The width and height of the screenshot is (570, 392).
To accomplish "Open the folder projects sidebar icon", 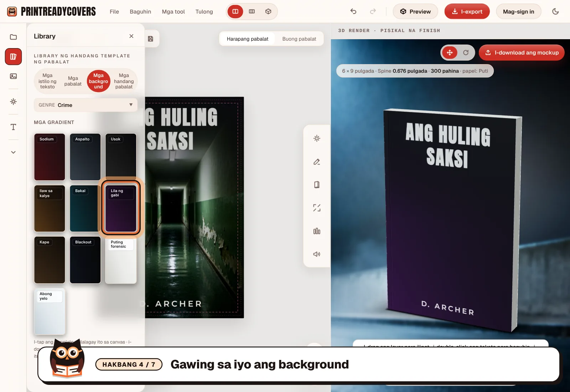I will [x=13, y=37].
